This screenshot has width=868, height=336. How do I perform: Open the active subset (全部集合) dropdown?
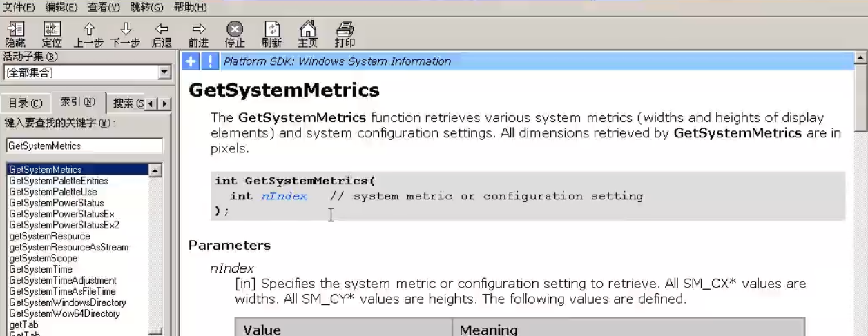tap(164, 72)
